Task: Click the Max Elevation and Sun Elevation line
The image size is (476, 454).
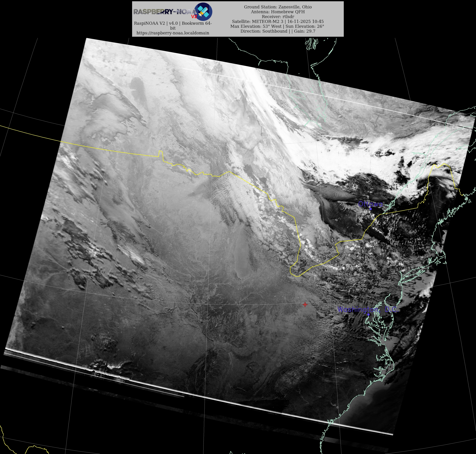Action: [x=277, y=26]
